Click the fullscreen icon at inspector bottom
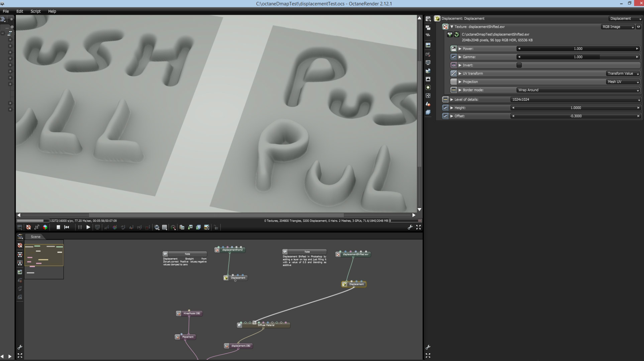Viewport: 644px width, 361px height. coord(428,355)
